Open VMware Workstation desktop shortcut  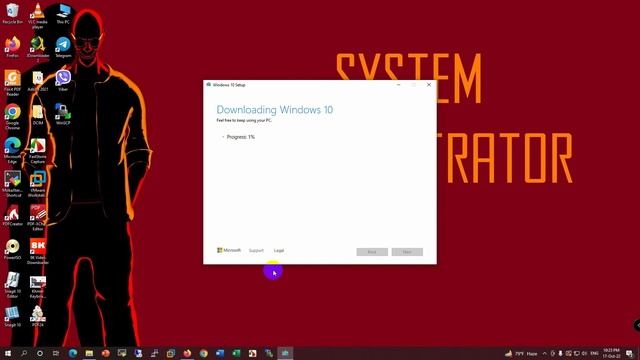coord(38,184)
